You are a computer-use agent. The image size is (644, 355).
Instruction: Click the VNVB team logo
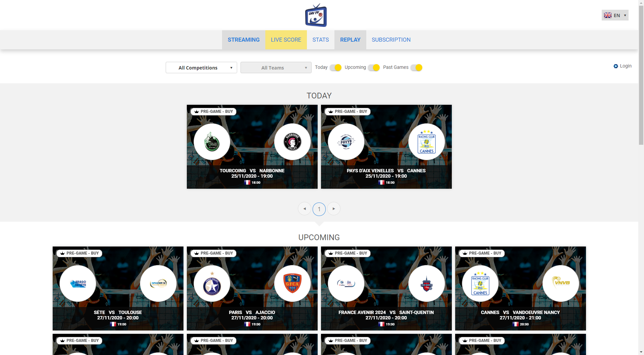tap(561, 283)
